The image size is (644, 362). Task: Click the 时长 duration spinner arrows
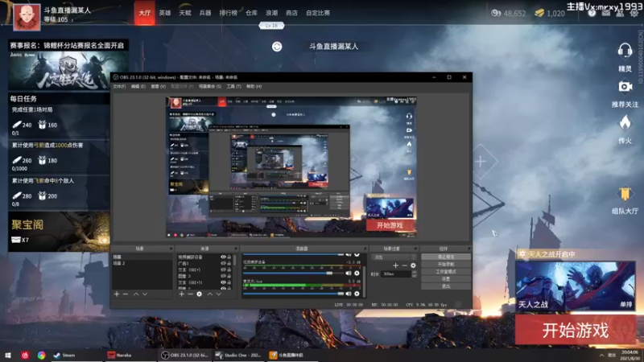pos(414,274)
